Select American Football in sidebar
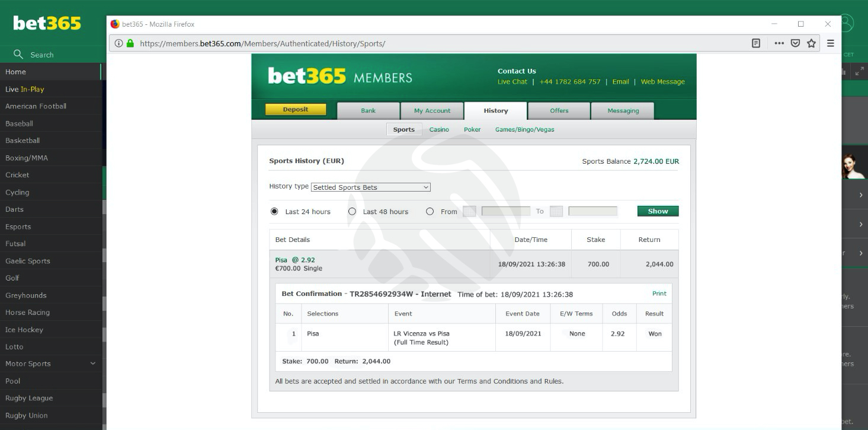The width and height of the screenshot is (868, 430). click(x=51, y=106)
